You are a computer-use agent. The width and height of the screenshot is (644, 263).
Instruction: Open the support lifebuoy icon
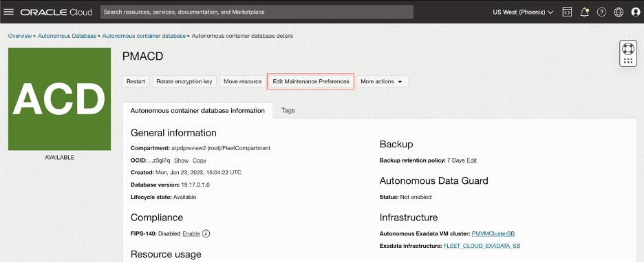click(628, 49)
